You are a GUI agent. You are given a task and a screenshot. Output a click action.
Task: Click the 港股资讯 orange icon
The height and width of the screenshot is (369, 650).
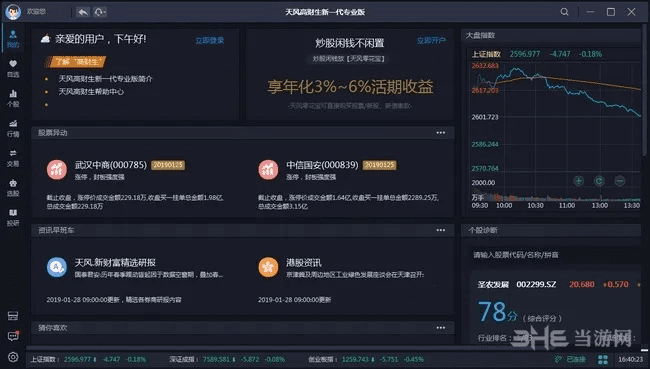pos(268,267)
